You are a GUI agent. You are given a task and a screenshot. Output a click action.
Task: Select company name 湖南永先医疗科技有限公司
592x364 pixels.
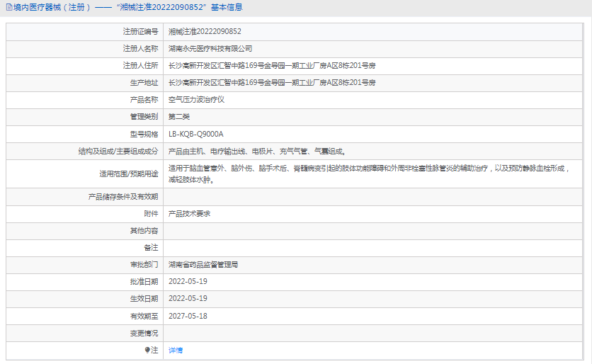tap(210, 49)
